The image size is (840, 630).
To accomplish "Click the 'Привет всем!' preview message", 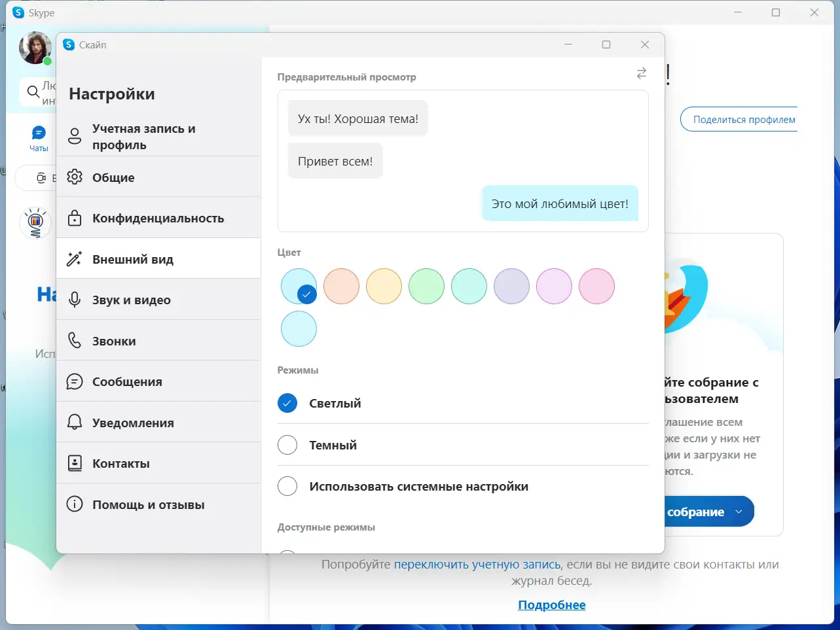I will [x=335, y=161].
